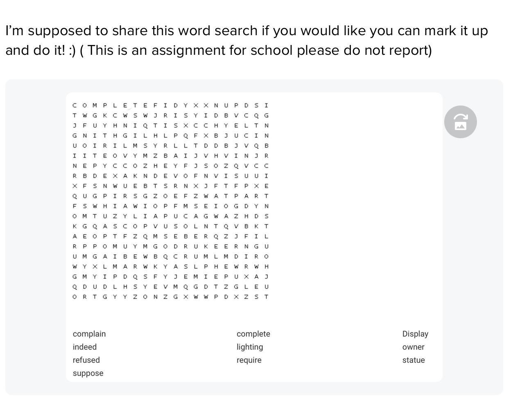Select "suppose" at the bottom of the word list
Screen dimensions: 522x420
coord(88,373)
